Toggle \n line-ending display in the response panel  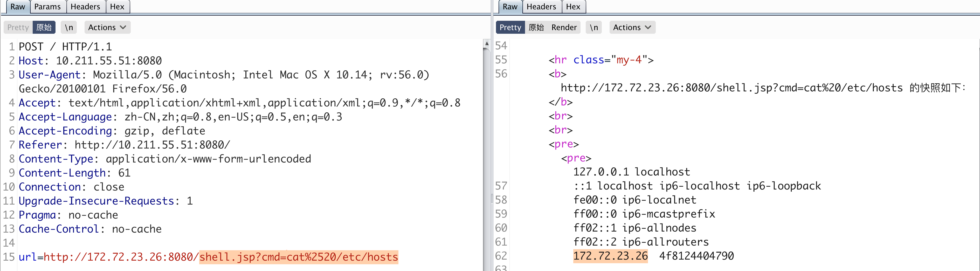pos(593,27)
